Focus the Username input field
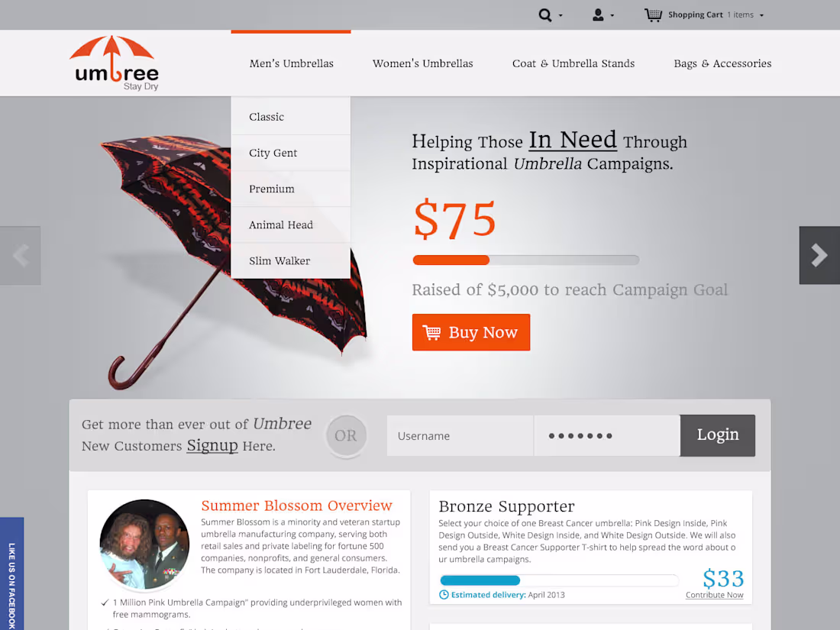Image resolution: width=840 pixels, height=630 pixels. (460, 435)
